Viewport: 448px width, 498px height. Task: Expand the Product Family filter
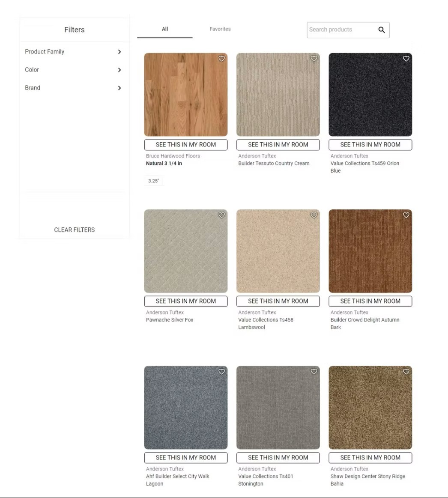click(74, 51)
